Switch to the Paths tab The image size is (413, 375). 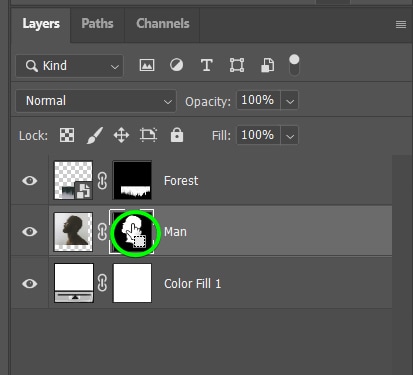pyautogui.click(x=97, y=24)
